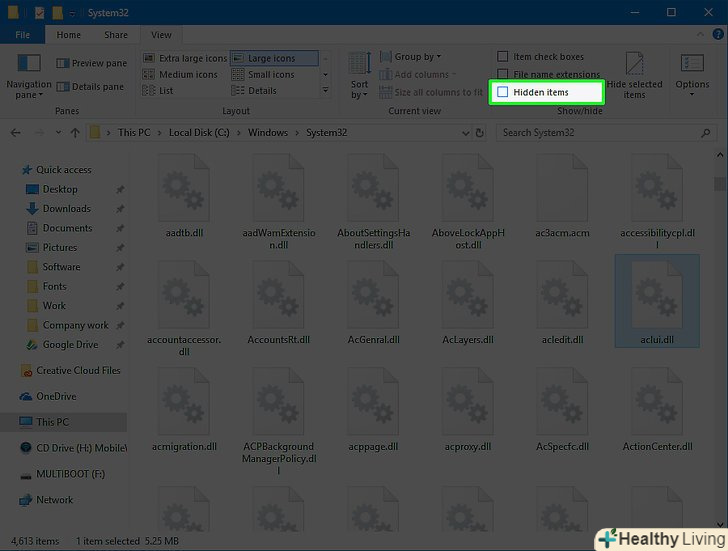The height and width of the screenshot is (551, 728).
Task: Select the aadtb.dll file icon
Action: point(184,188)
